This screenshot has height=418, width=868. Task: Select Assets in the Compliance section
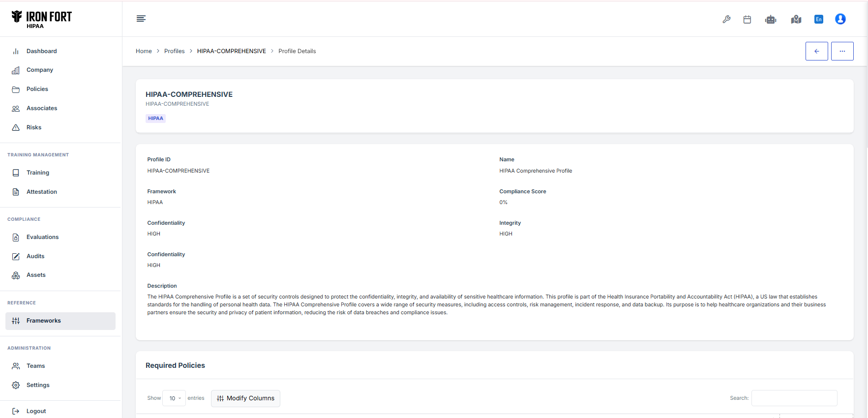pos(36,275)
